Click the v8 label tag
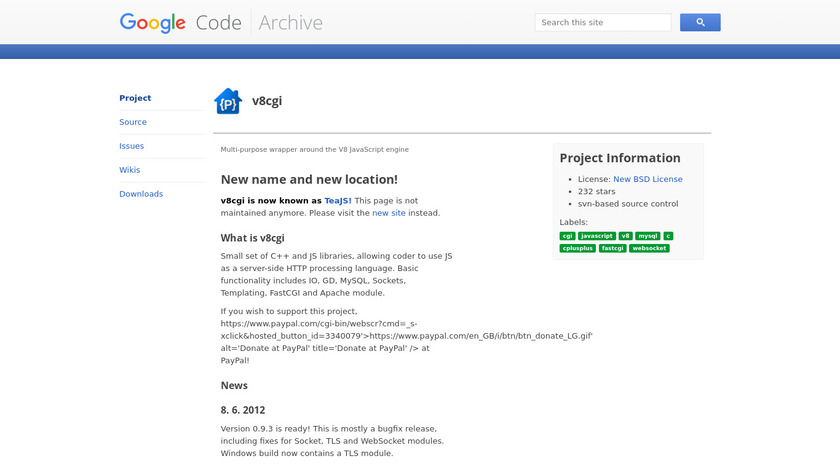The image size is (840, 472). (625, 236)
